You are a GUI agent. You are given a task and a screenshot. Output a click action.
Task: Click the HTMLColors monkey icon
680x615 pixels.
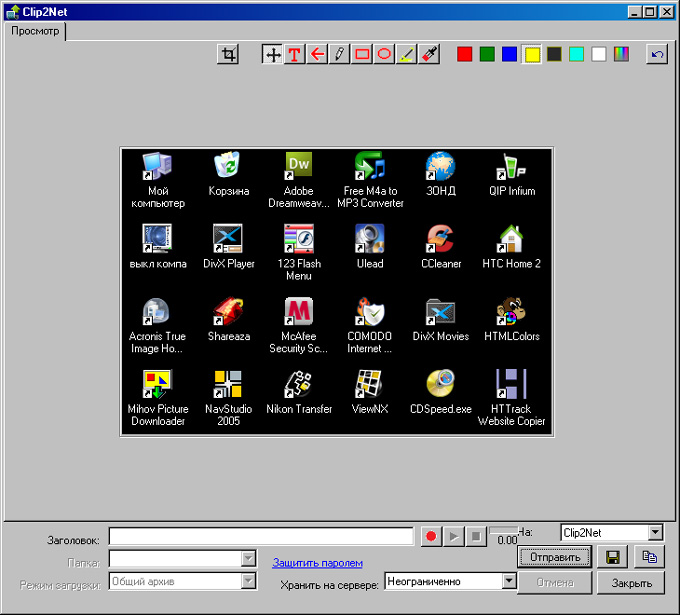(x=511, y=311)
